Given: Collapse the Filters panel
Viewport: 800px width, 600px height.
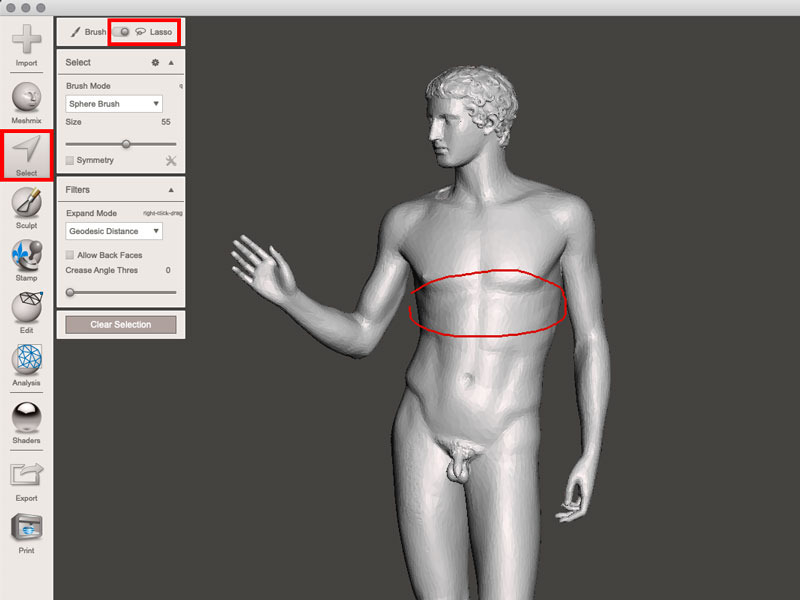Looking at the screenshot, I should (x=171, y=190).
